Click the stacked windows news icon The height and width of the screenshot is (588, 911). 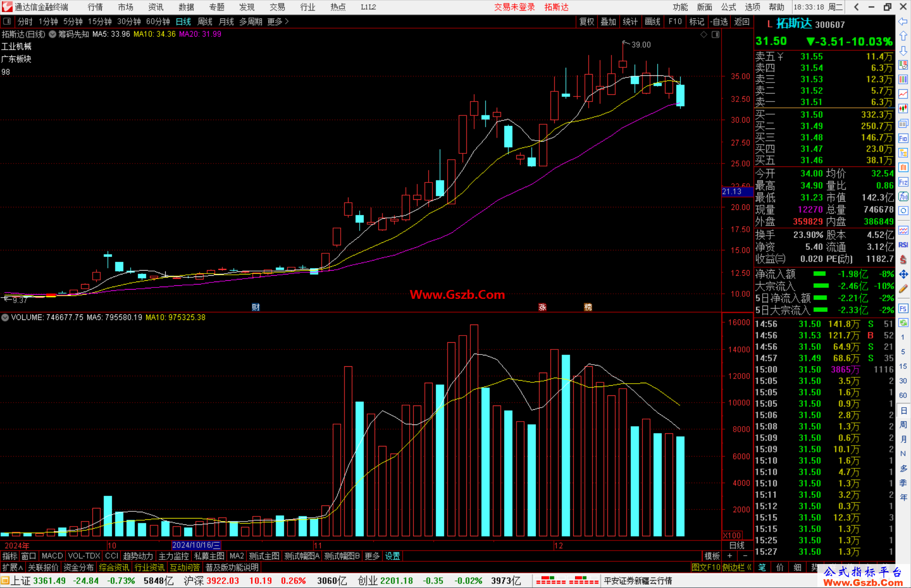903,124
